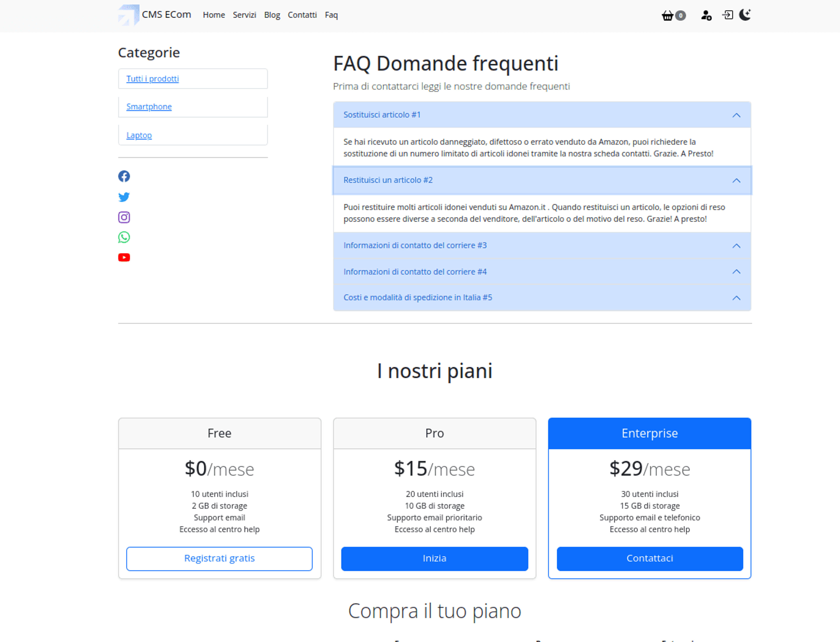This screenshot has width=840, height=642.
Task: Open Blog navbar item
Action: click(x=272, y=15)
